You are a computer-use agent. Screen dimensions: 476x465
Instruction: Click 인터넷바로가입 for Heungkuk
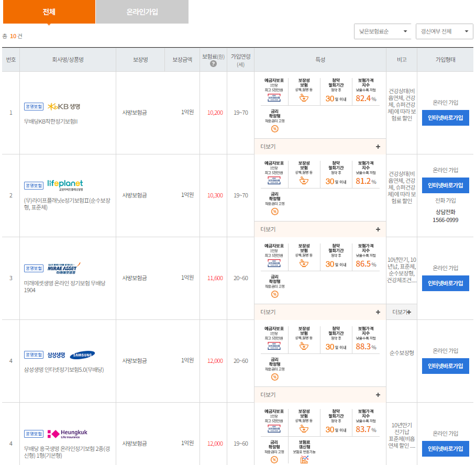pos(445,449)
